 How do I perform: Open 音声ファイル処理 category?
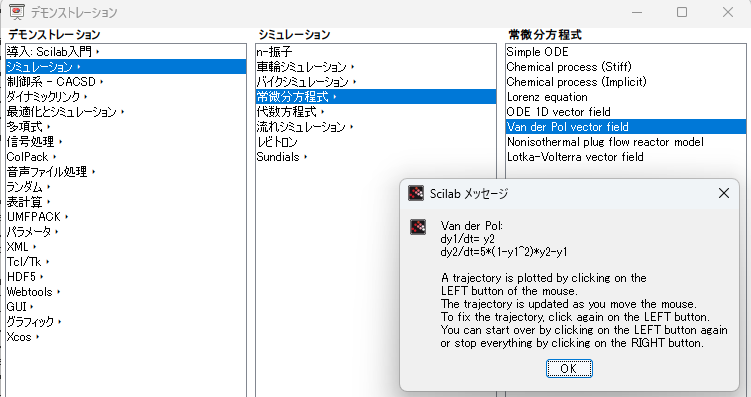click(126, 172)
